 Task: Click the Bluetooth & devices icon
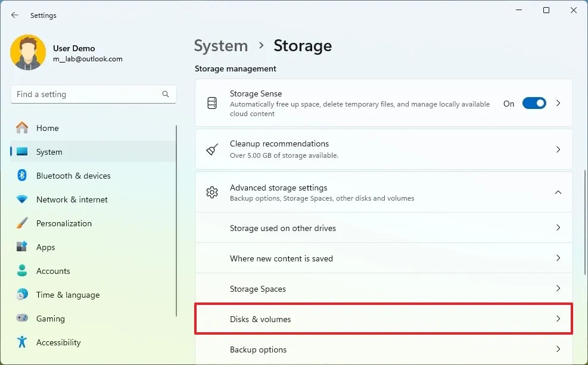click(22, 176)
